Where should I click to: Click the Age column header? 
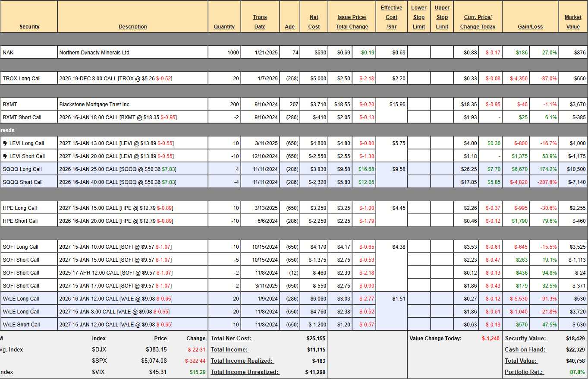pyautogui.click(x=290, y=27)
